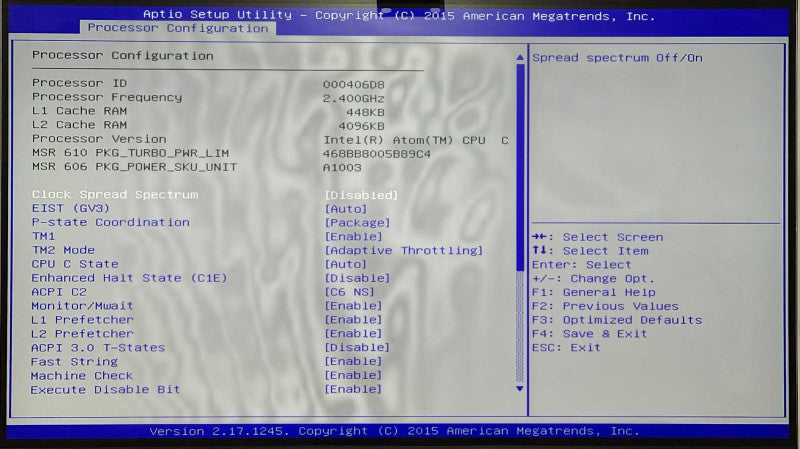The width and height of the screenshot is (800, 449).
Task: Open the ACPI C2 [C6 NS] value
Action: (x=349, y=292)
